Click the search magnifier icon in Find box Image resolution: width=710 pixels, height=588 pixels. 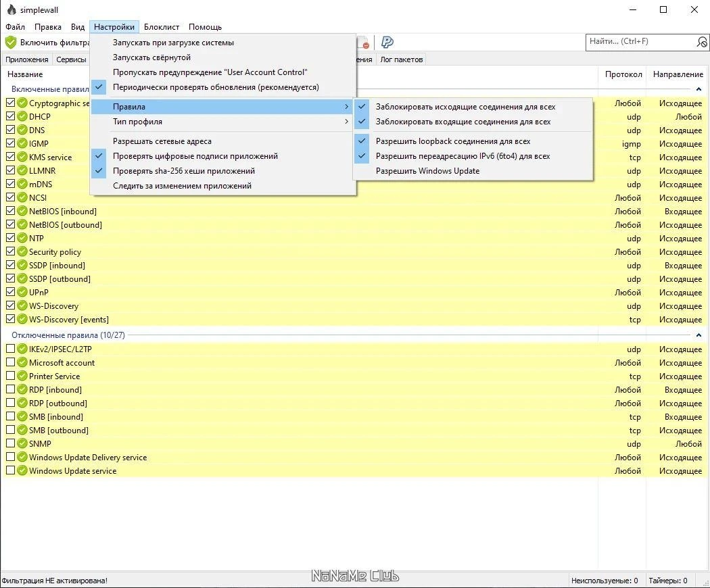(701, 42)
